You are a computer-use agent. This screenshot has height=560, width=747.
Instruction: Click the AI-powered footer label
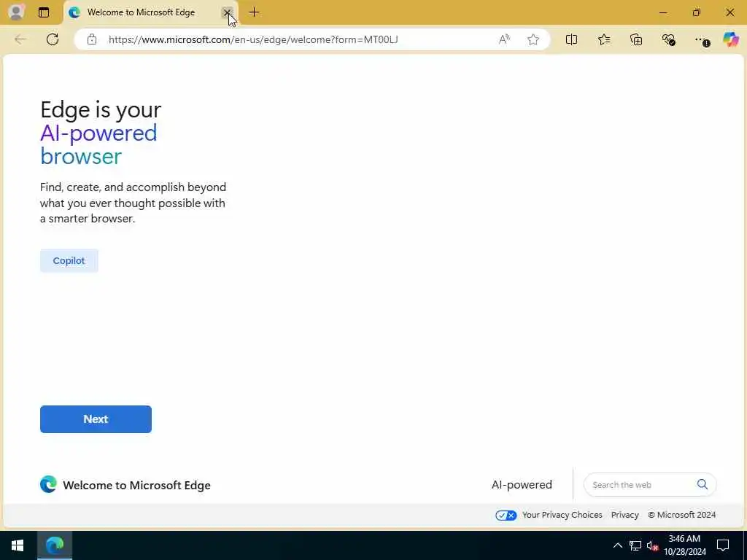(x=522, y=485)
